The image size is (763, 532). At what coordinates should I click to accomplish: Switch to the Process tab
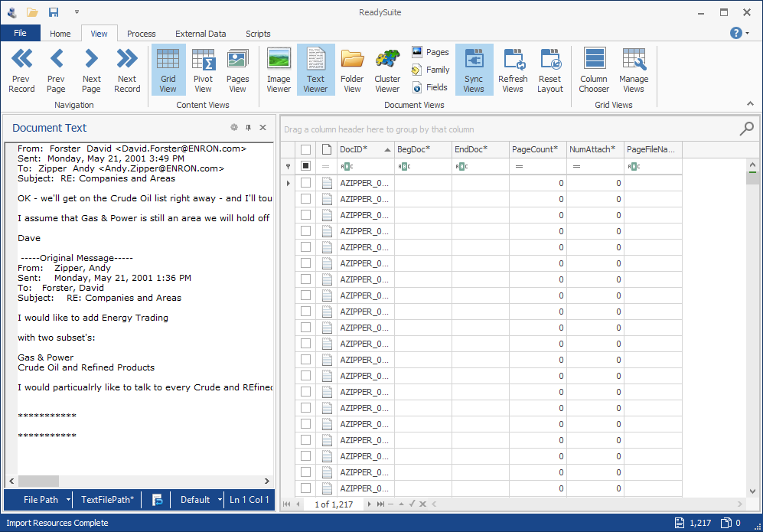[x=141, y=34]
